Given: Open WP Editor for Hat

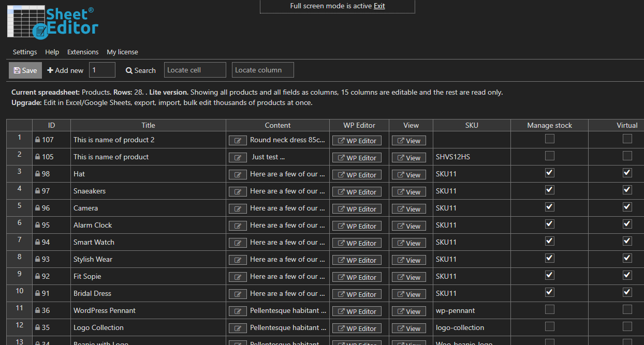Looking at the screenshot, I should coord(357,175).
